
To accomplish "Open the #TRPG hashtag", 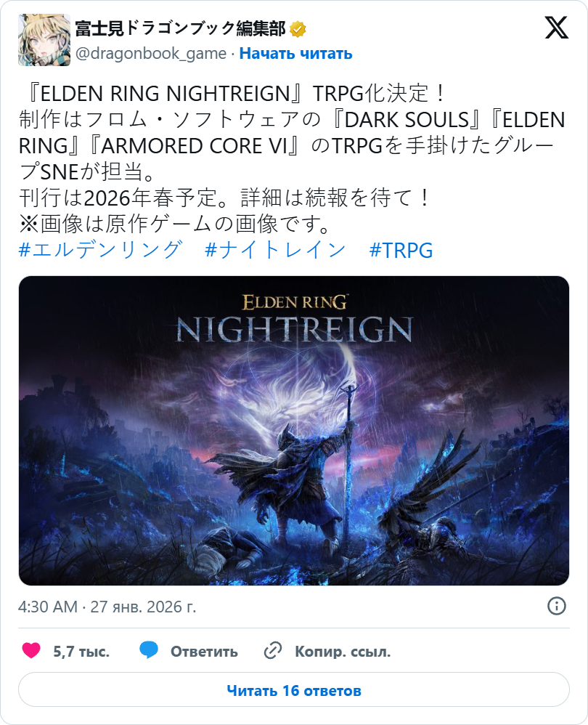I will (401, 250).
